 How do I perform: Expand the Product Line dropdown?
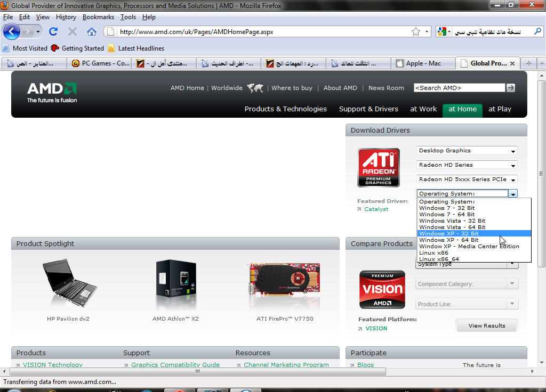click(x=467, y=304)
